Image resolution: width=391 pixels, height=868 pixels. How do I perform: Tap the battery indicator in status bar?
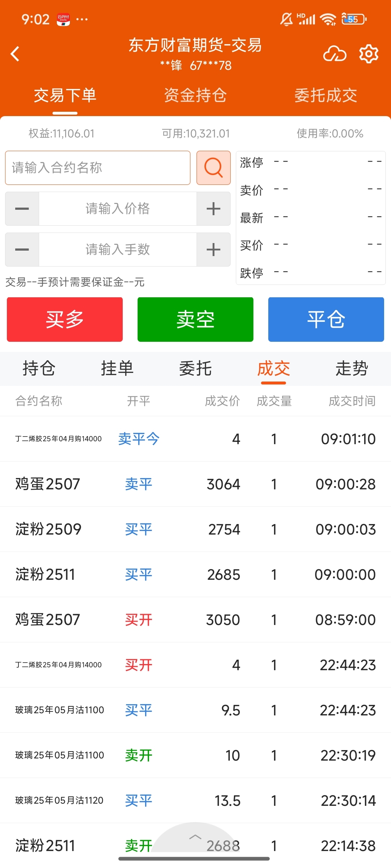pyautogui.click(x=354, y=19)
